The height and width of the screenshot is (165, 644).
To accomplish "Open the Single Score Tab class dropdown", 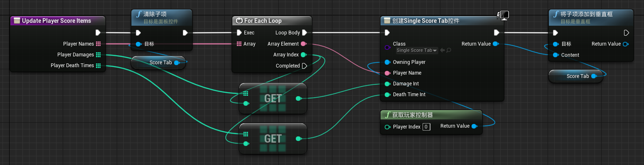I will (x=417, y=50).
